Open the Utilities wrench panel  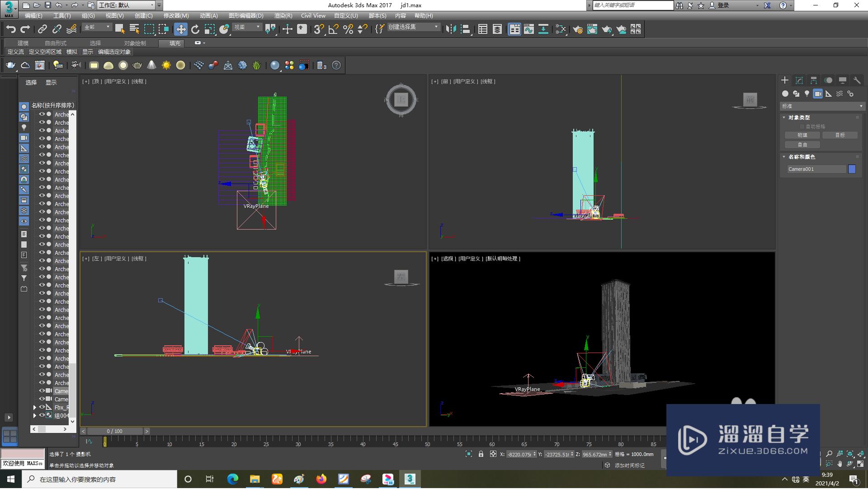(857, 80)
